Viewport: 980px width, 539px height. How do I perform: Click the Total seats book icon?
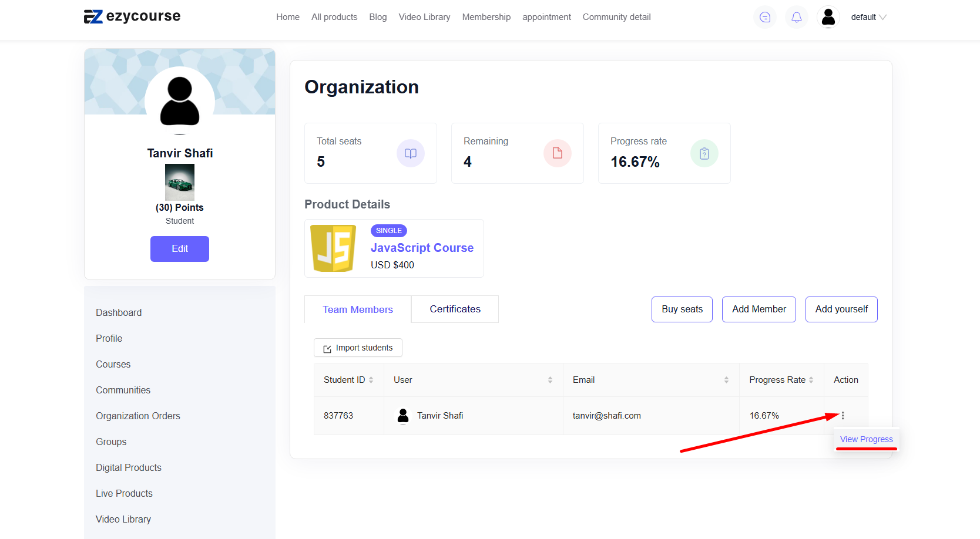pyautogui.click(x=410, y=153)
